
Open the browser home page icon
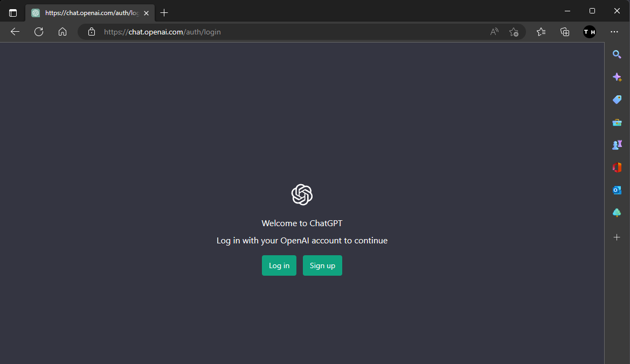point(63,32)
